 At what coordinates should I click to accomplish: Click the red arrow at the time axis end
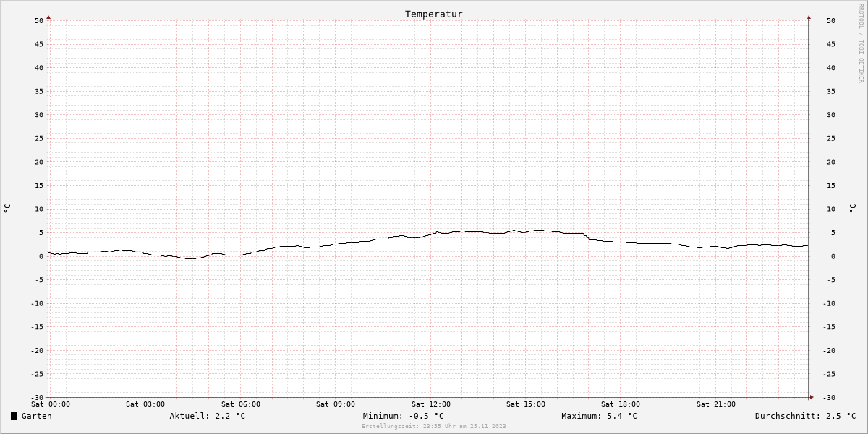click(812, 397)
